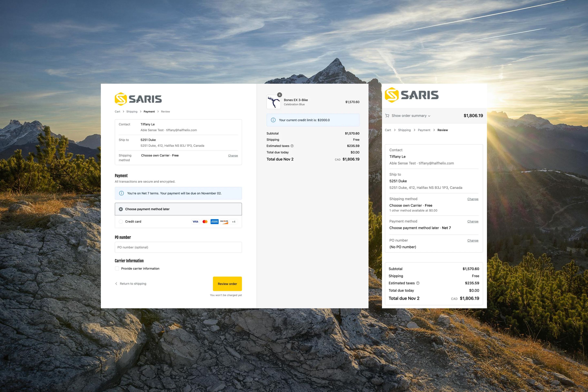
Task: Select the Choose payment method later option
Action: pos(121,209)
